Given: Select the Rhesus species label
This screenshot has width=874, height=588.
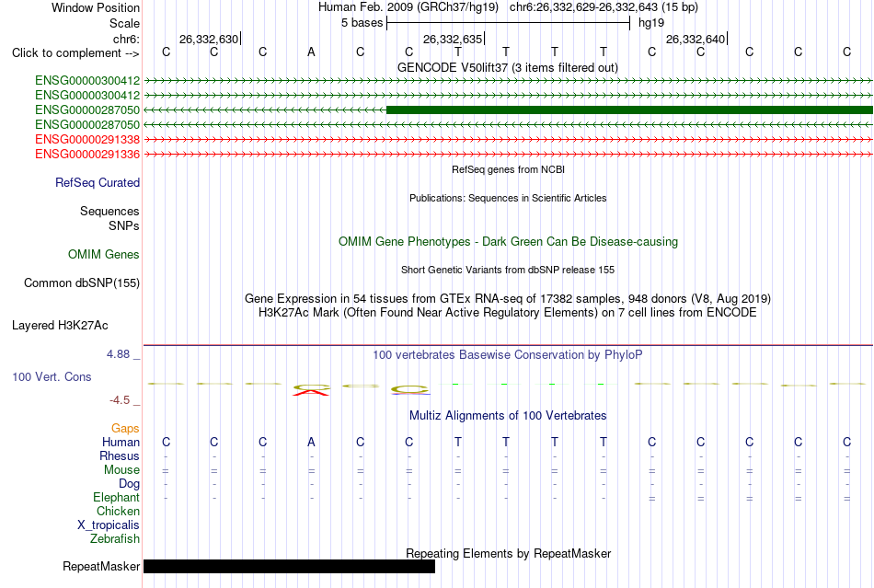Looking at the screenshot, I should [120, 455].
